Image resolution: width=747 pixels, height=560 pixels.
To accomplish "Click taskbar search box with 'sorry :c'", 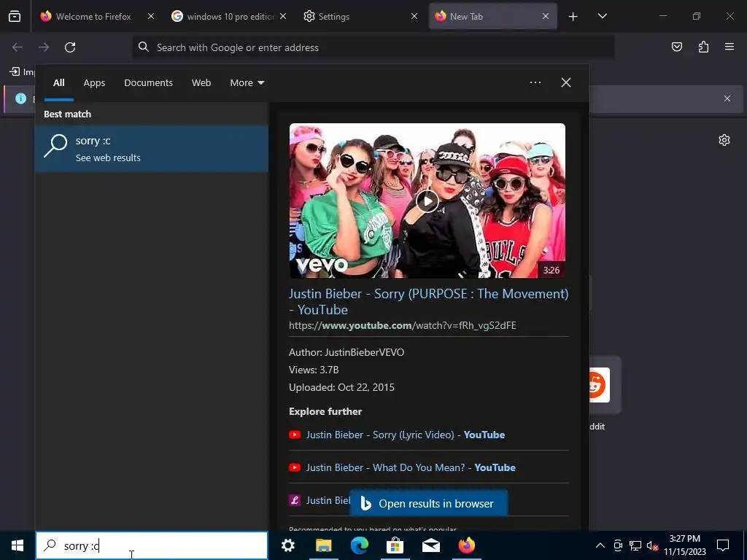I will click(152, 545).
